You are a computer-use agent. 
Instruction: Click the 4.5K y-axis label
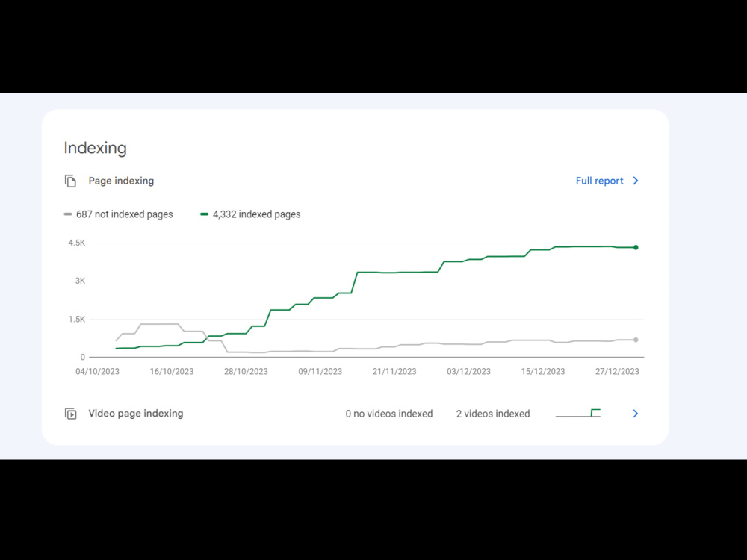coord(77,243)
